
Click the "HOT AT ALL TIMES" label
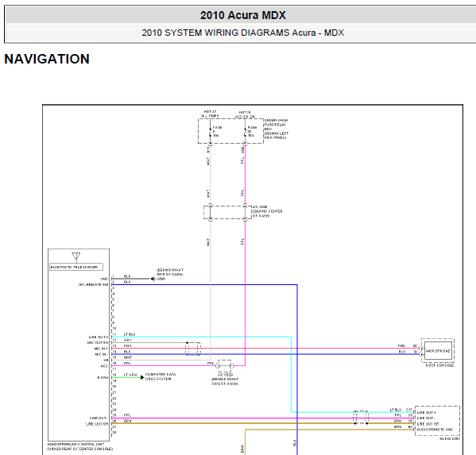pyautogui.click(x=210, y=114)
